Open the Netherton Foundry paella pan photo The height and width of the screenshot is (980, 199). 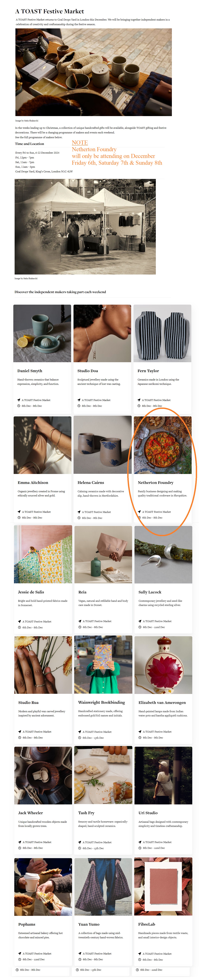[162, 445]
